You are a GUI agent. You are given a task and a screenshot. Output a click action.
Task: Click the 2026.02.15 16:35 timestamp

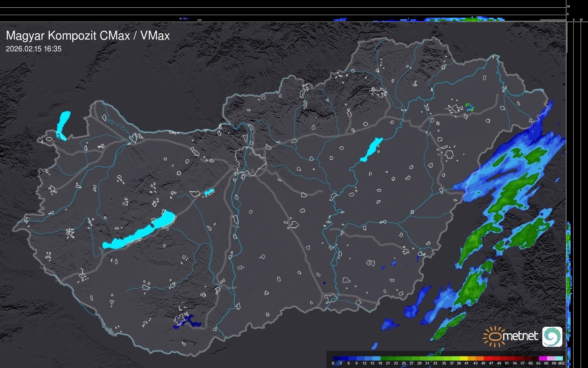[x=34, y=49]
